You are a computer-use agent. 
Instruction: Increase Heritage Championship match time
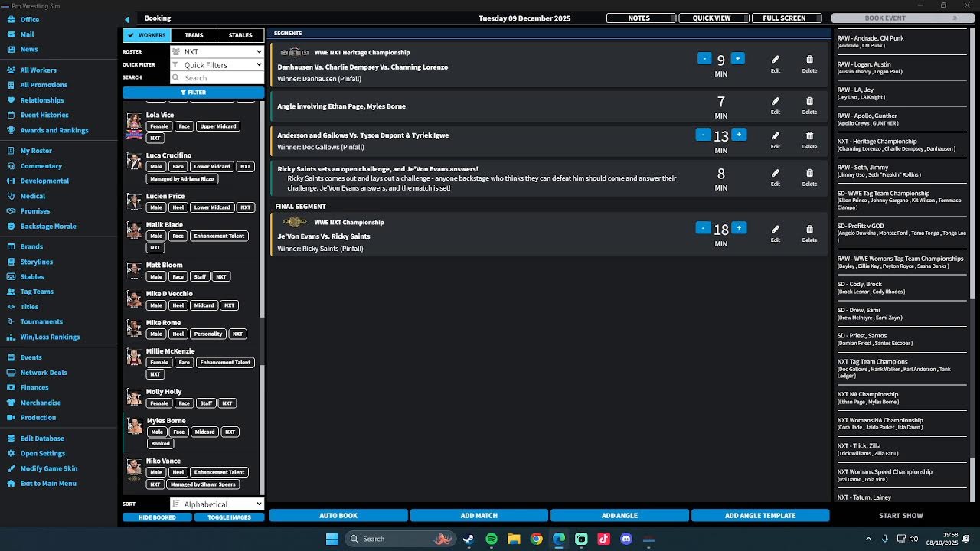point(737,59)
